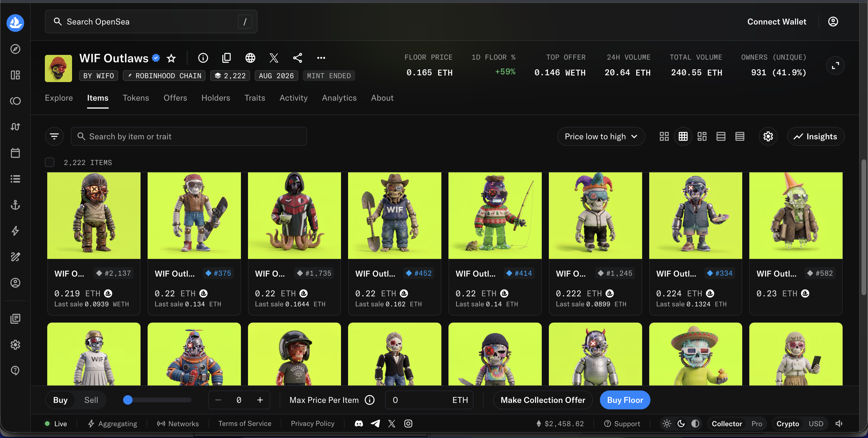Screen dimensions: 868x438
Task: Select the compact grid view layout
Action: click(x=683, y=136)
